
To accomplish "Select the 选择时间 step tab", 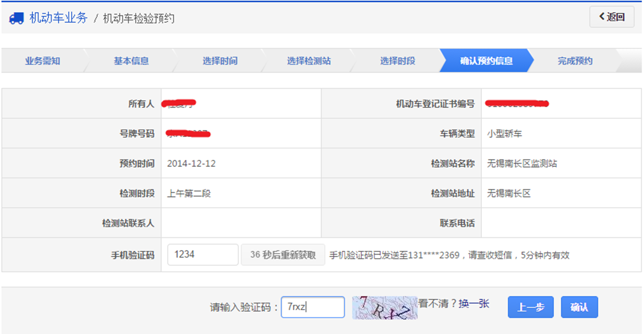I will point(220,61).
